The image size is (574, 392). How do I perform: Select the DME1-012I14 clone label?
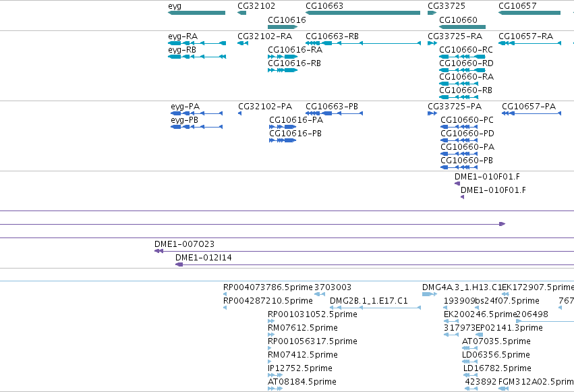pos(204,258)
